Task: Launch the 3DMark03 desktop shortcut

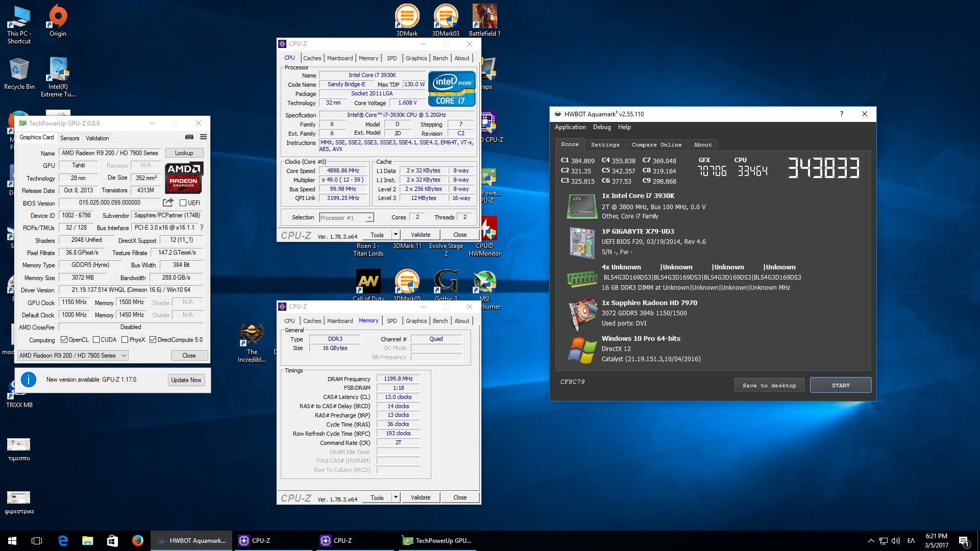Action: (446, 20)
